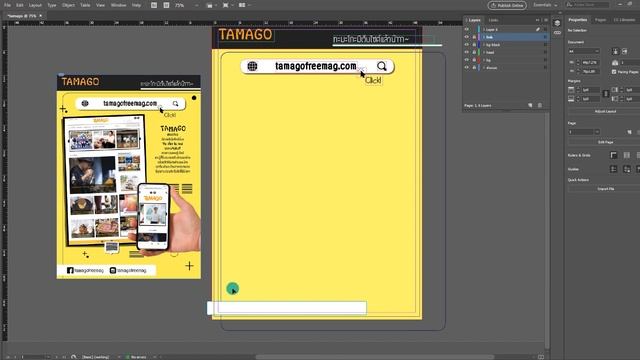Click the Adjust Layout button
640x360 pixels.
coord(605,111)
